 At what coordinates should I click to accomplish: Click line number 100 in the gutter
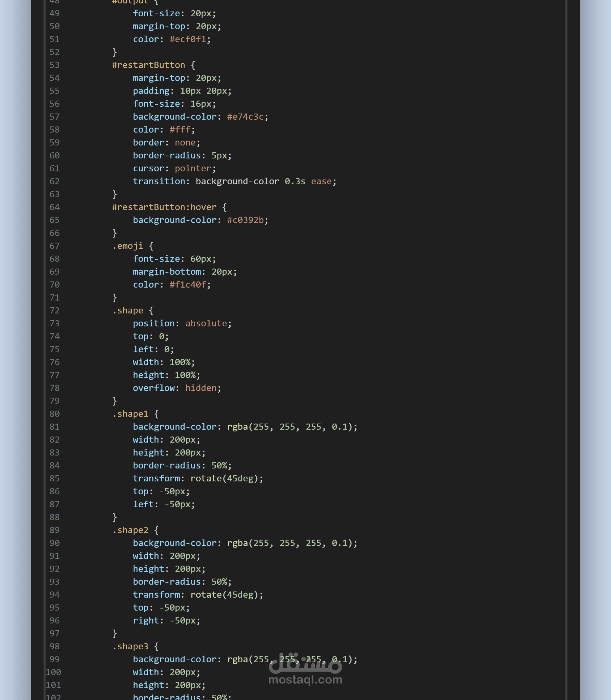coord(53,672)
